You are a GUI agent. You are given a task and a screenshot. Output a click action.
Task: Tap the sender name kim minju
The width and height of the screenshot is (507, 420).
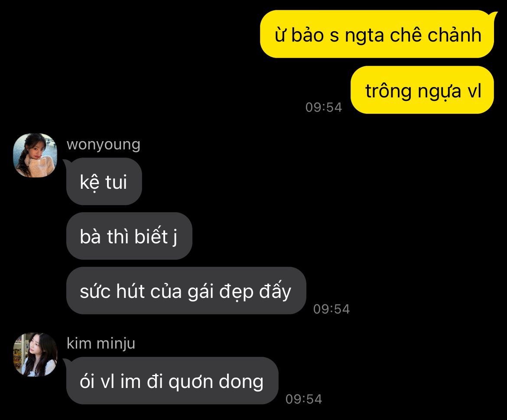pyautogui.click(x=101, y=343)
